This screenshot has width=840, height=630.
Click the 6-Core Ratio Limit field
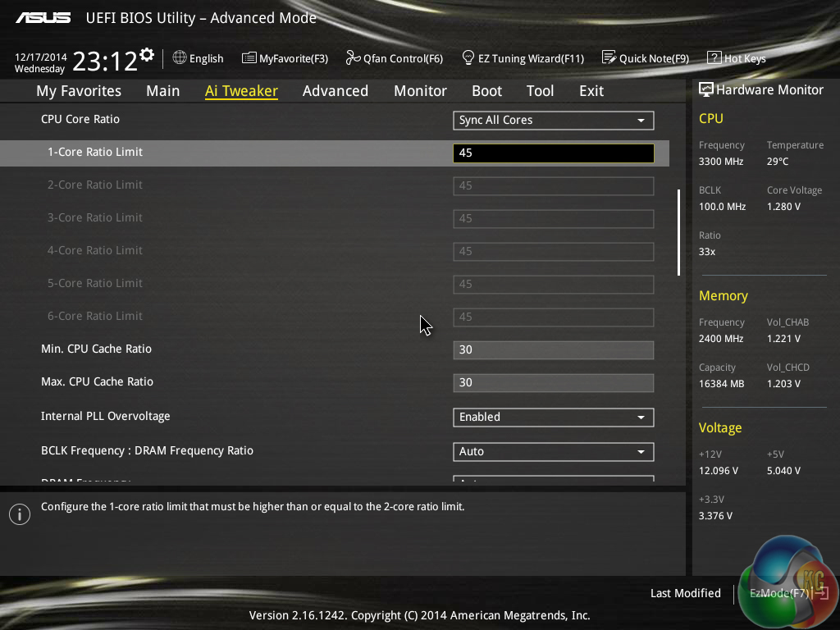[x=554, y=317]
